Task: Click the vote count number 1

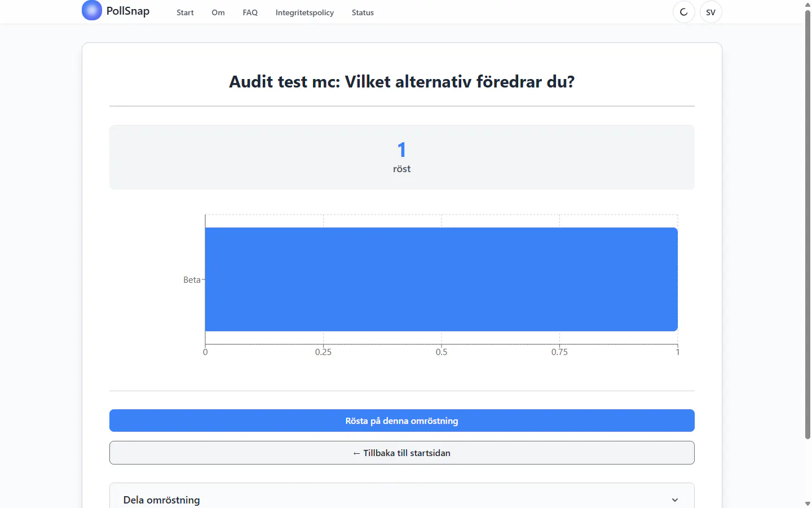Action: tap(401, 150)
